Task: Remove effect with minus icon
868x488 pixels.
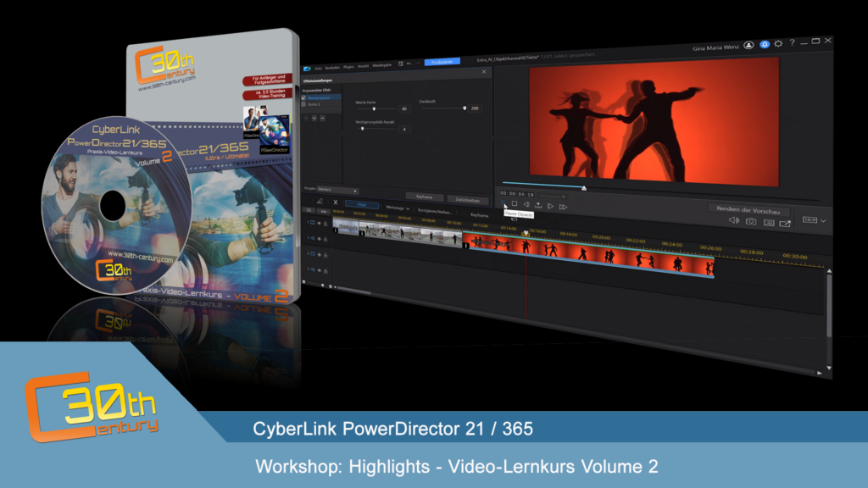Action: pyautogui.click(x=323, y=118)
